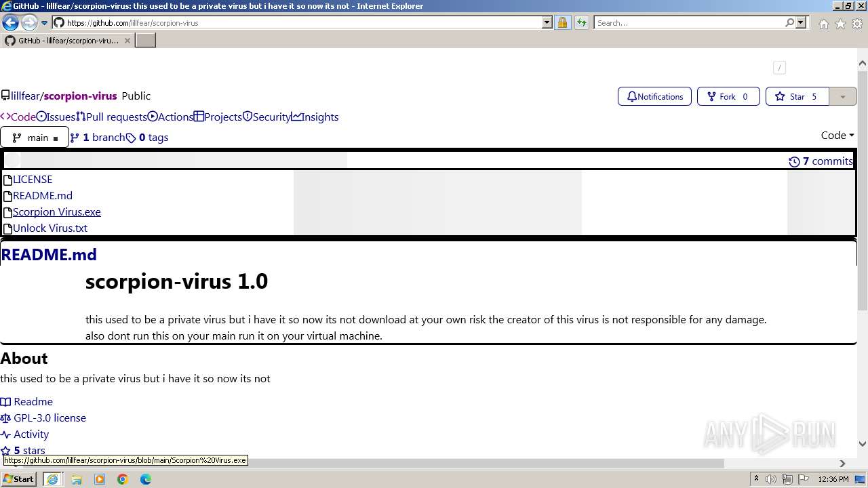View the 0 tags link
This screenshot has width=868, height=488.
(x=147, y=137)
